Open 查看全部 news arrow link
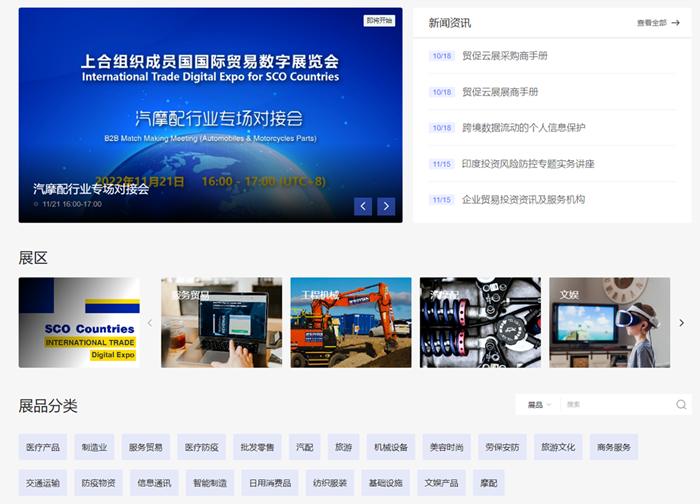Image resolution: width=700 pixels, height=504 pixels. coord(658,23)
